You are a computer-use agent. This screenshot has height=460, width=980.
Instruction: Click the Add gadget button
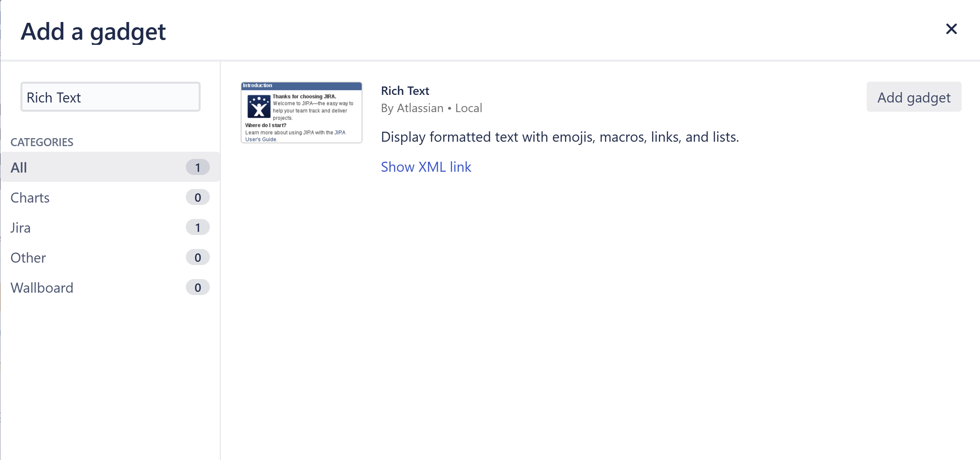[914, 97]
